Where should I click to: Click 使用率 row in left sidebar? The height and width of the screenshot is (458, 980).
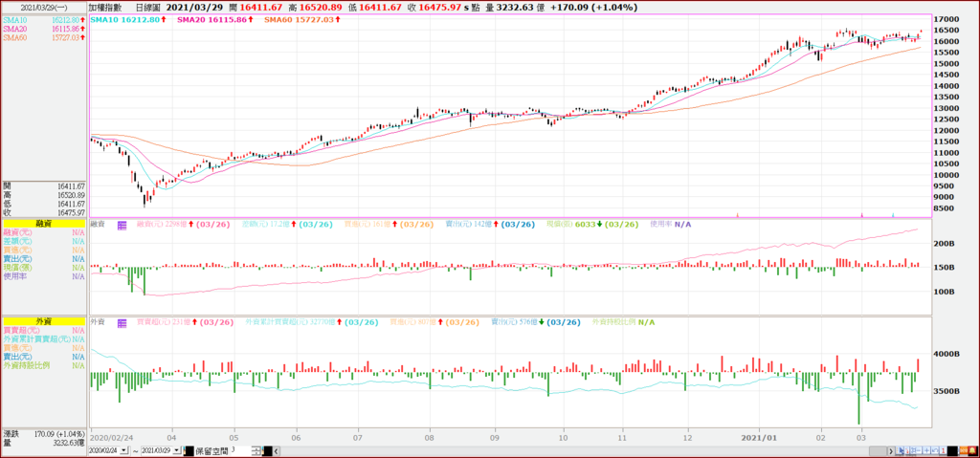coord(44,276)
